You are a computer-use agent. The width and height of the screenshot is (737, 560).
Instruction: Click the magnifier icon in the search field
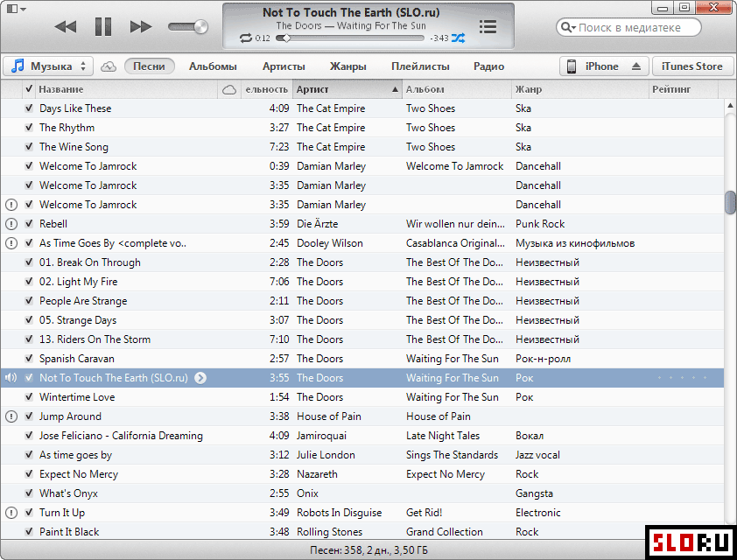pos(568,27)
